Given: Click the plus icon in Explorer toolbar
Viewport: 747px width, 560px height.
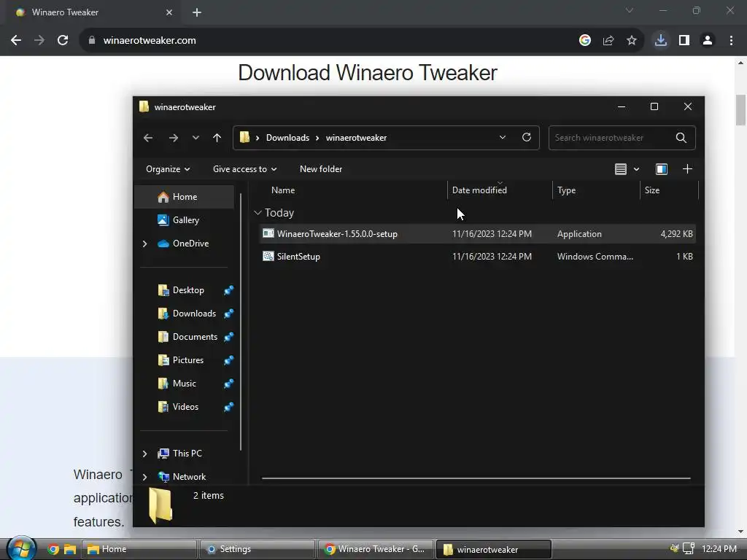Looking at the screenshot, I should click(x=687, y=169).
